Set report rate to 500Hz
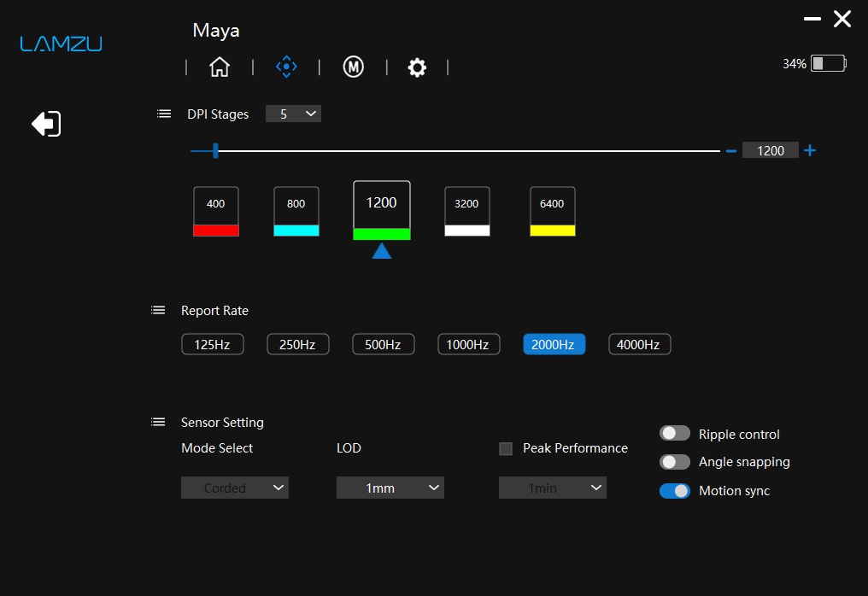Screen dimensions: 868x596 (383, 344)
